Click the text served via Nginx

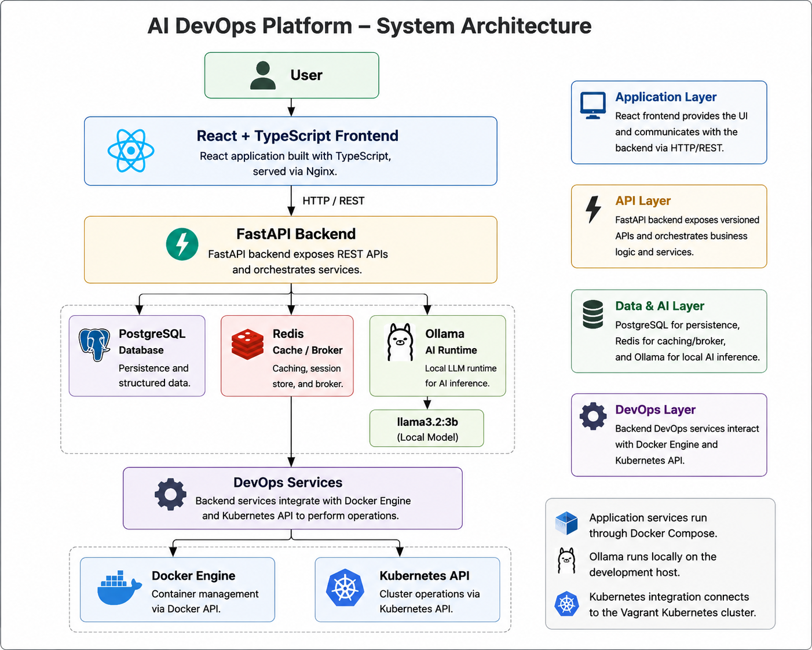tap(295, 171)
